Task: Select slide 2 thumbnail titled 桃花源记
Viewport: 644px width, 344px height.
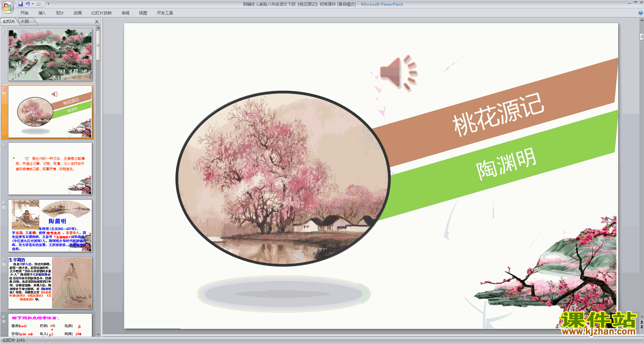Action: [50, 112]
